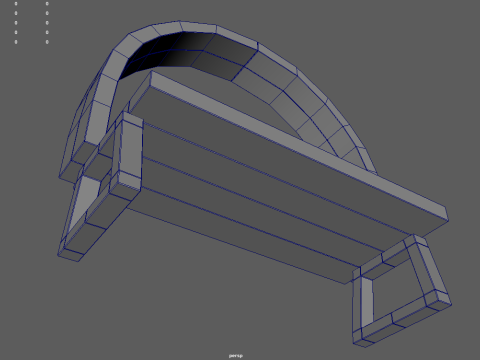Select the hollow square frame leg
Image resolution: width=480 pixels, height=360 pixels.
pos(402,291)
